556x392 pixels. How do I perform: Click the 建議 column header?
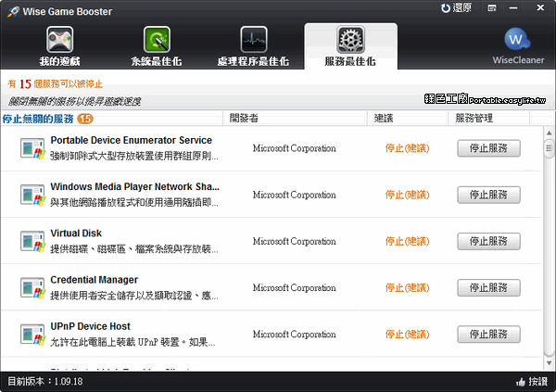(x=407, y=118)
